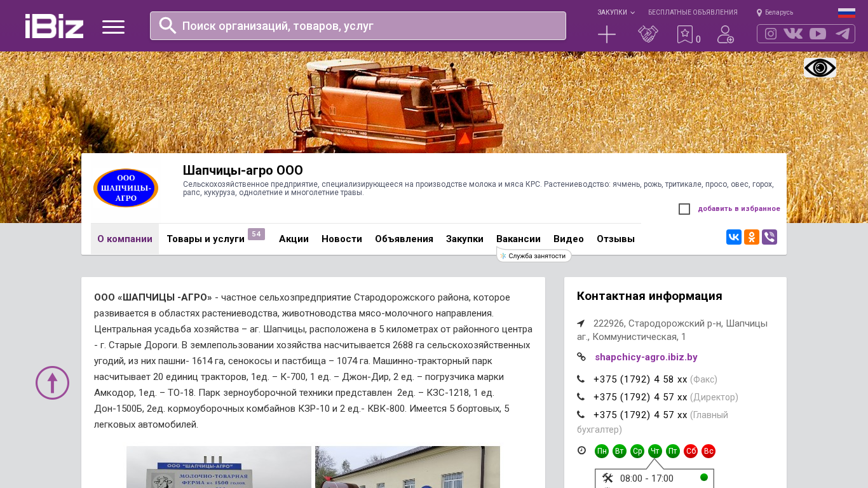This screenshot has width=868, height=488.
Task: Share the page via Odnoklassniki button
Action: click(x=752, y=237)
